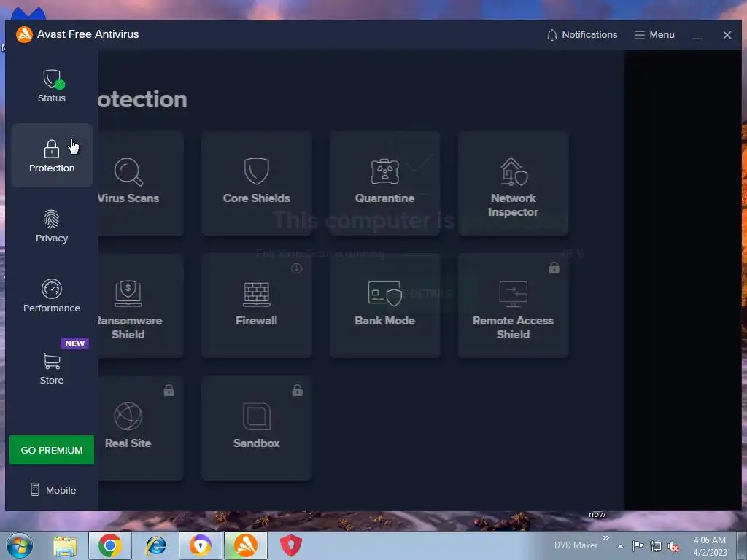The image size is (747, 560).
Task: Open the Bank Mode tile
Action: tap(384, 306)
